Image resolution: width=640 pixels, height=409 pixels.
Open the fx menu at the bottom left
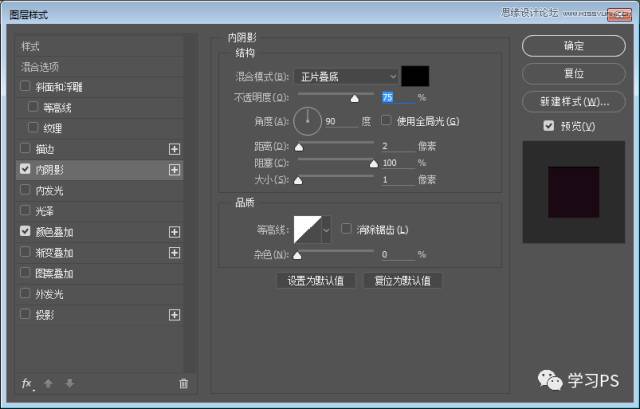[27, 383]
